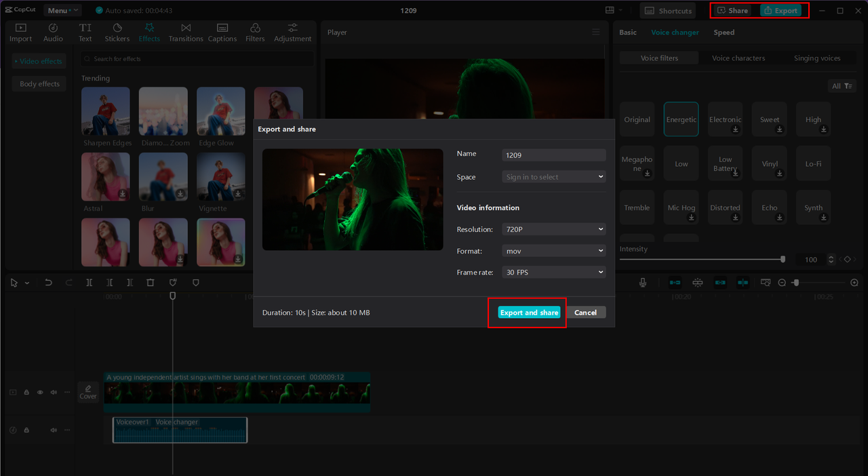Download the Echo voice filter
868x476 pixels.
click(x=779, y=218)
